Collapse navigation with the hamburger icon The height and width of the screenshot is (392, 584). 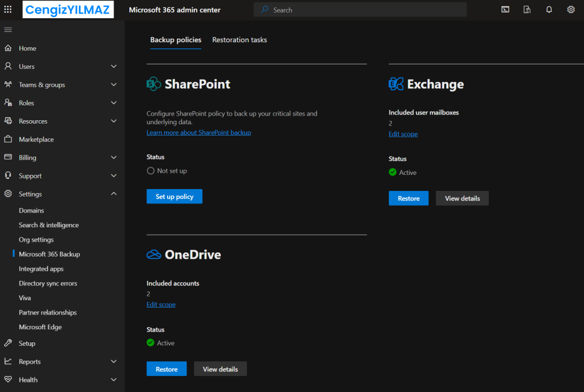8,30
